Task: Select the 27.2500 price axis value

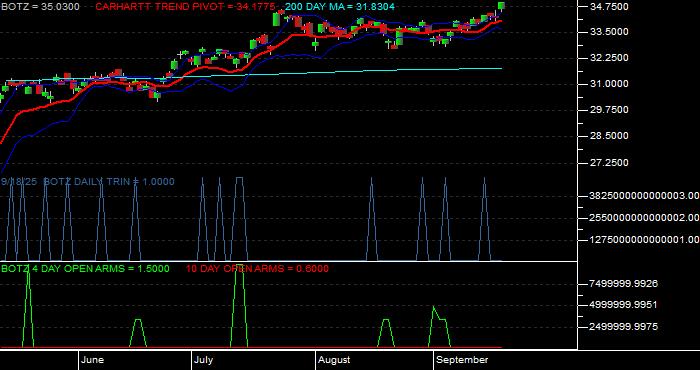Action: click(x=609, y=163)
